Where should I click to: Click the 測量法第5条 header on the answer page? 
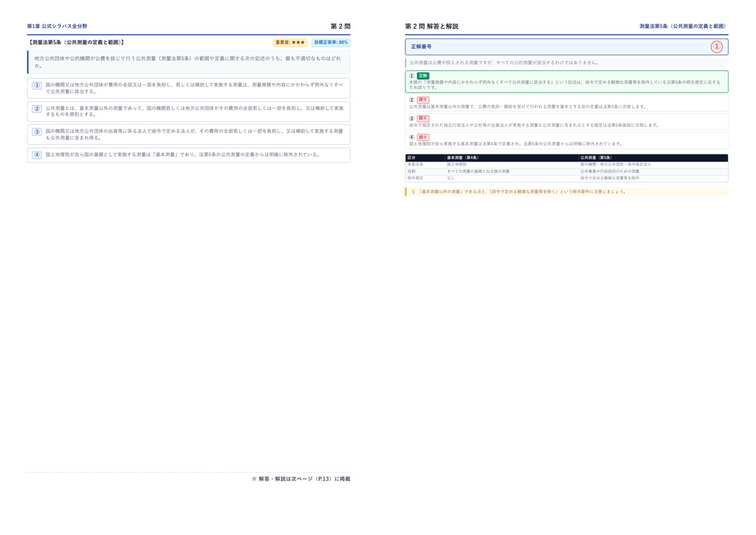(x=682, y=26)
